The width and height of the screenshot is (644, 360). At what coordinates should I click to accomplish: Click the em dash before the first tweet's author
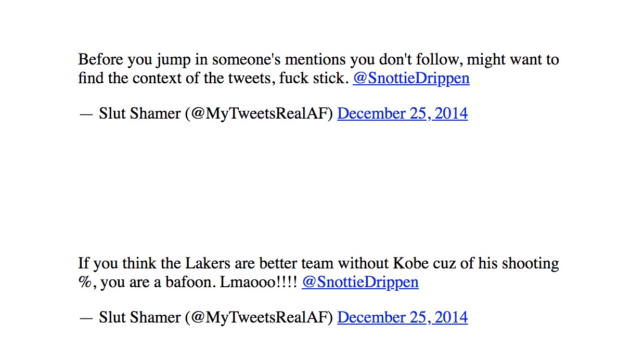click(x=86, y=113)
